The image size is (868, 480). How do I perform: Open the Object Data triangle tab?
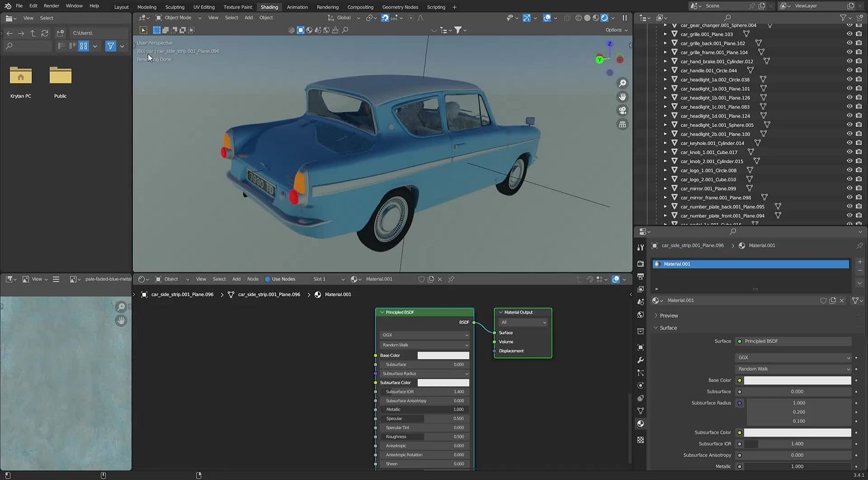[640, 411]
